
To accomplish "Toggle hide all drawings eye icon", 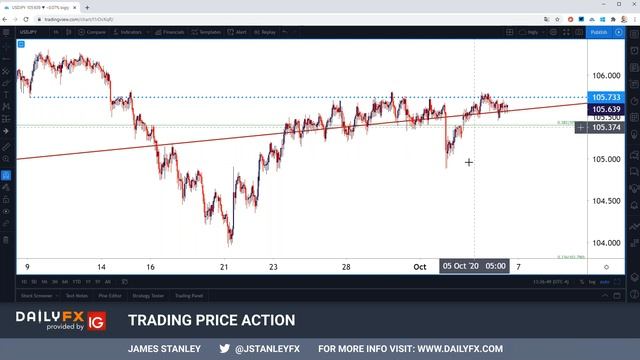I will [x=6, y=211].
